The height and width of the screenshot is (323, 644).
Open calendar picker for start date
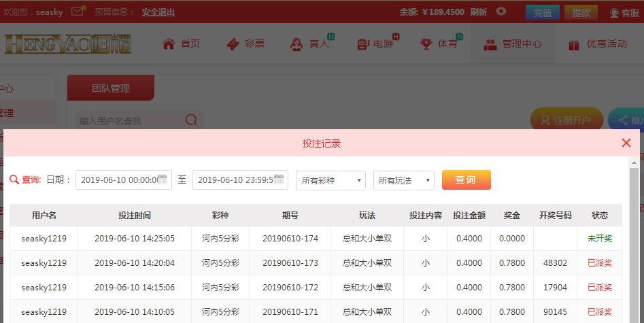point(162,180)
